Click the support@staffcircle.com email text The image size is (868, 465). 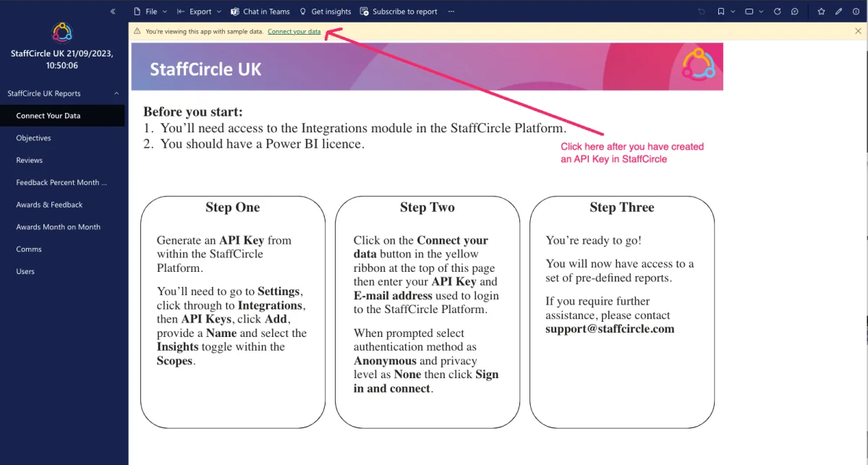click(610, 329)
